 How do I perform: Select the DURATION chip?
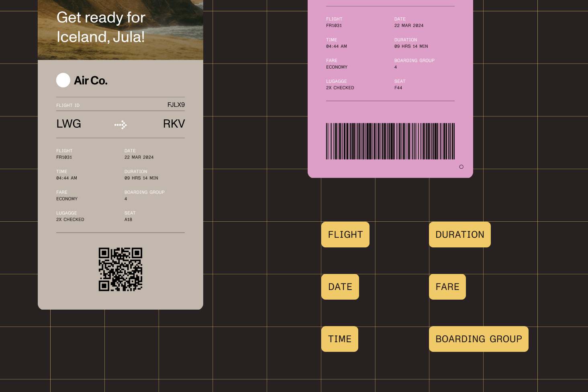[x=459, y=235]
